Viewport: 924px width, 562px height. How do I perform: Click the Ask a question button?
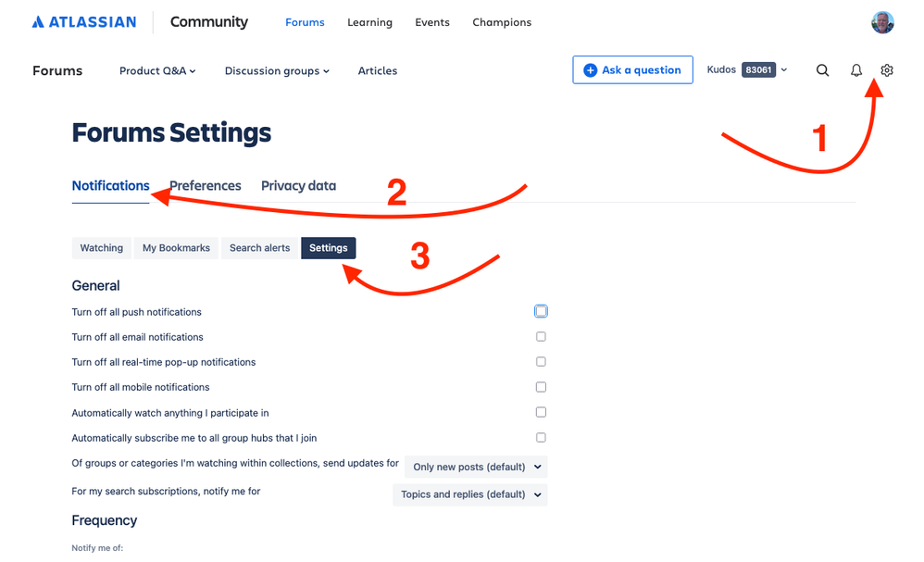pos(632,70)
